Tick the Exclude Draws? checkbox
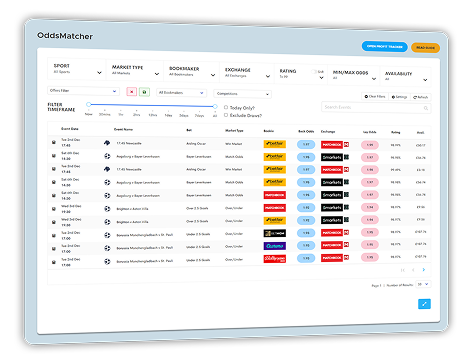 click(226, 115)
